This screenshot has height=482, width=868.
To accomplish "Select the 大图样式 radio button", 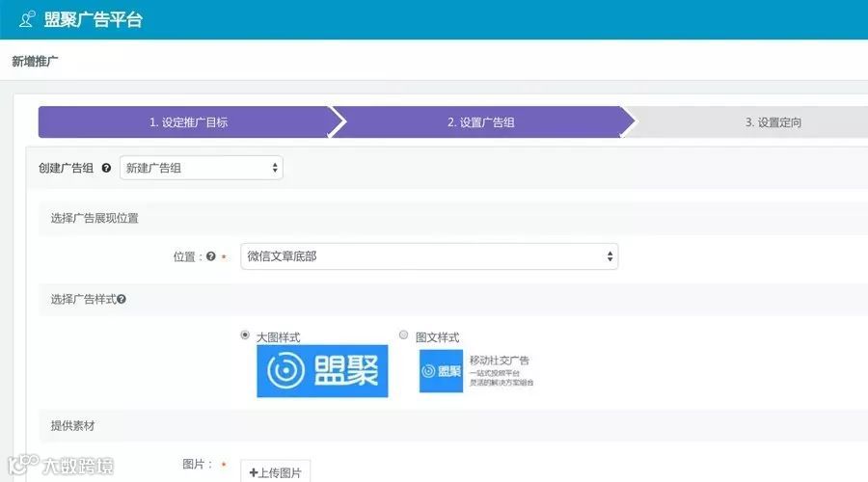I will [x=245, y=335].
